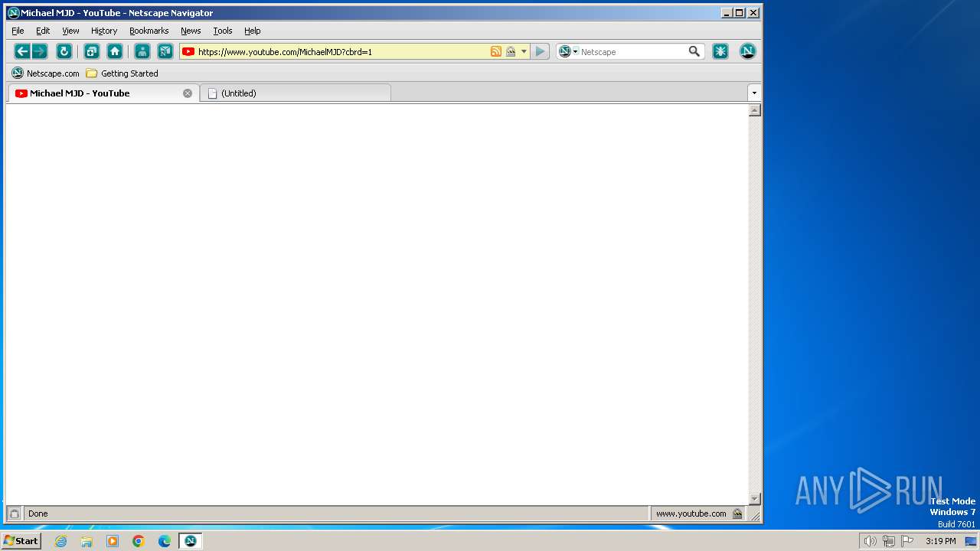Run search with the magnifier icon
980x551 pixels.
coord(694,51)
